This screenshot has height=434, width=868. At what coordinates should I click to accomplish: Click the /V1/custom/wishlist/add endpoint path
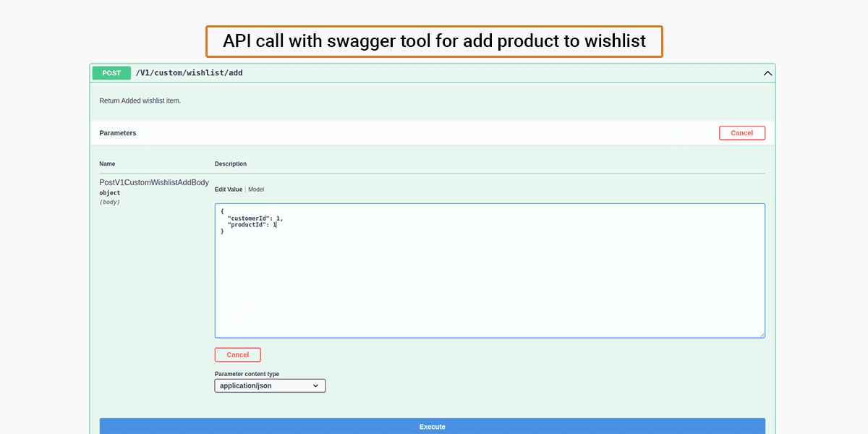189,73
